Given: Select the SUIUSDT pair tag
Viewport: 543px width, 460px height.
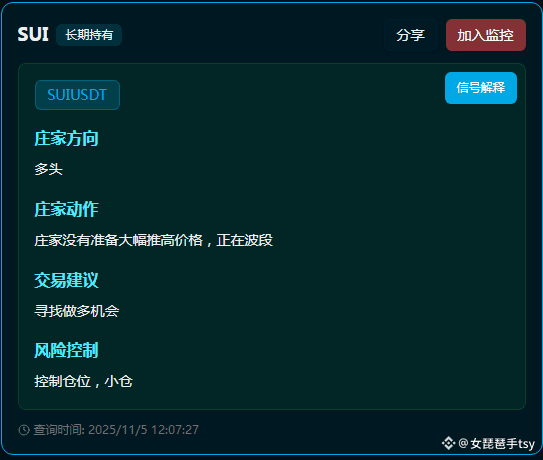Looking at the screenshot, I should pos(77,95).
